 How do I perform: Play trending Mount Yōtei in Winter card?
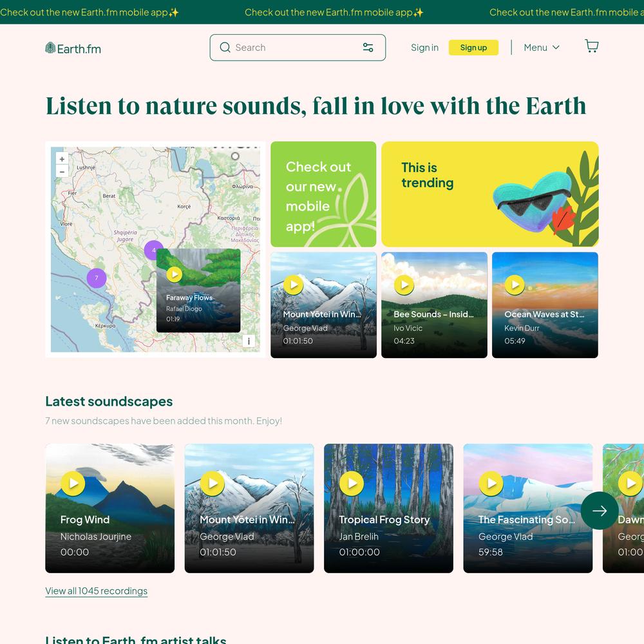coord(293,285)
